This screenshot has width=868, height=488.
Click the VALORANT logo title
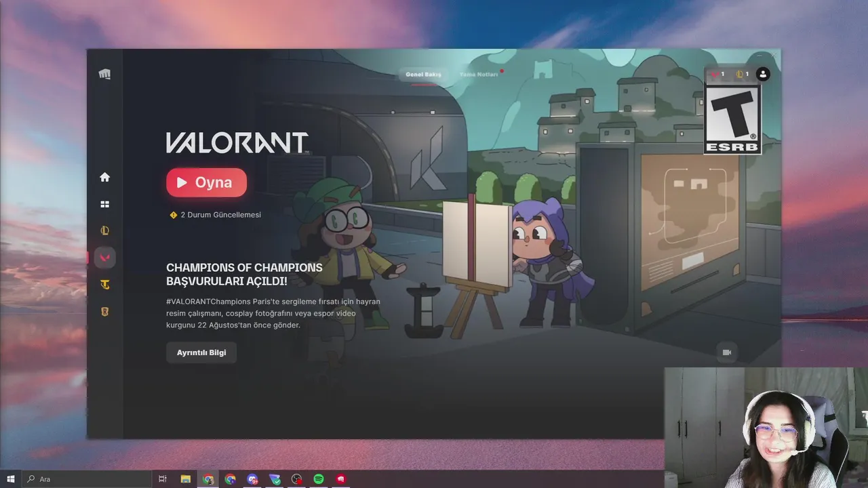click(237, 142)
